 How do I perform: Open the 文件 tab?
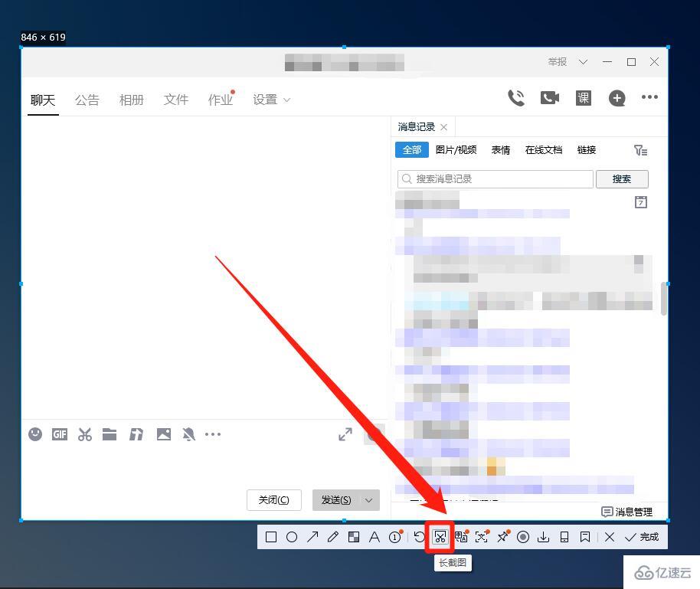point(176,100)
